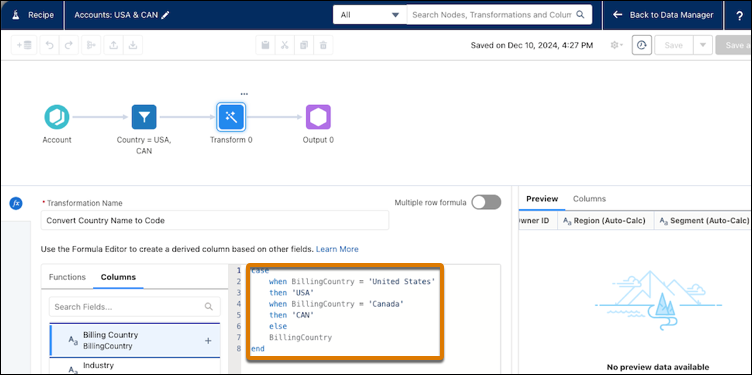Open the Learn More link
The image size is (752, 375).
point(337,249)
